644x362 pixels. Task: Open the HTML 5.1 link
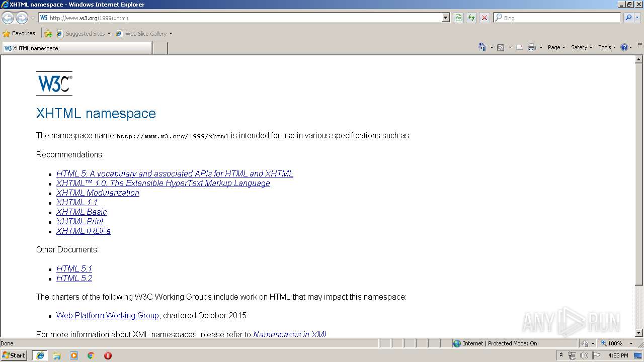tap(74, 268)
